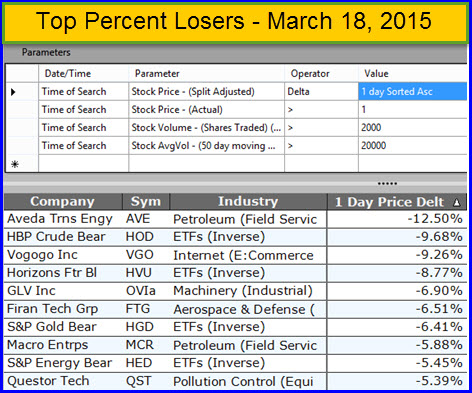Screen dimensions: 472x393
Task: Click the 20000 average volume value field
Action: click(x=413, y=146)
